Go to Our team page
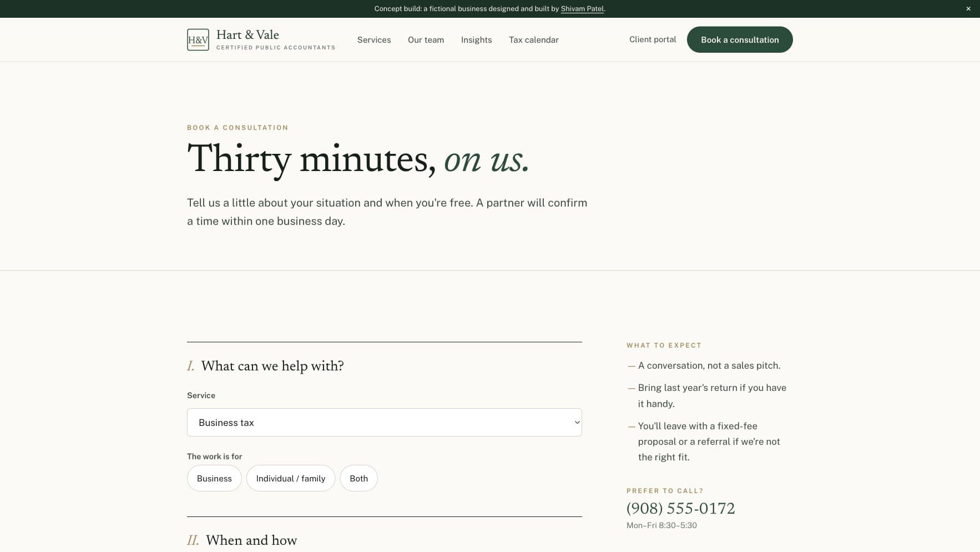This screenshot has width=980, height=552. coord(426,40)
